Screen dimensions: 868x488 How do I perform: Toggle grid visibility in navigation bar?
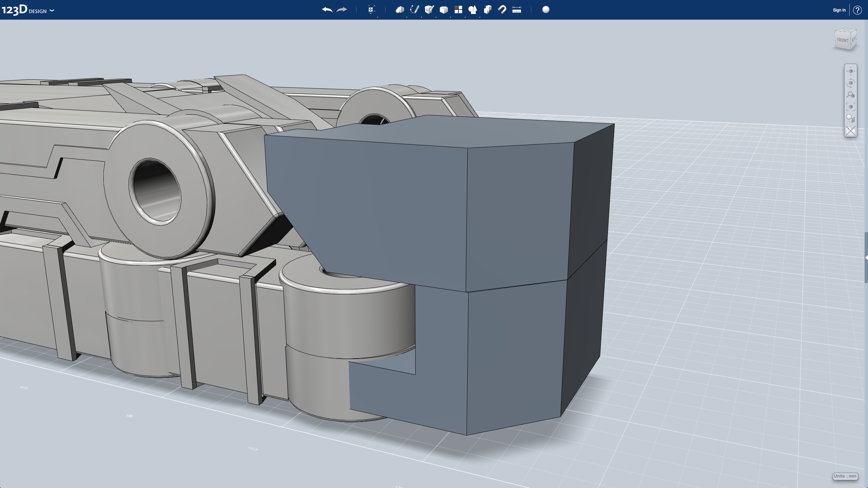tap(850, 131)
